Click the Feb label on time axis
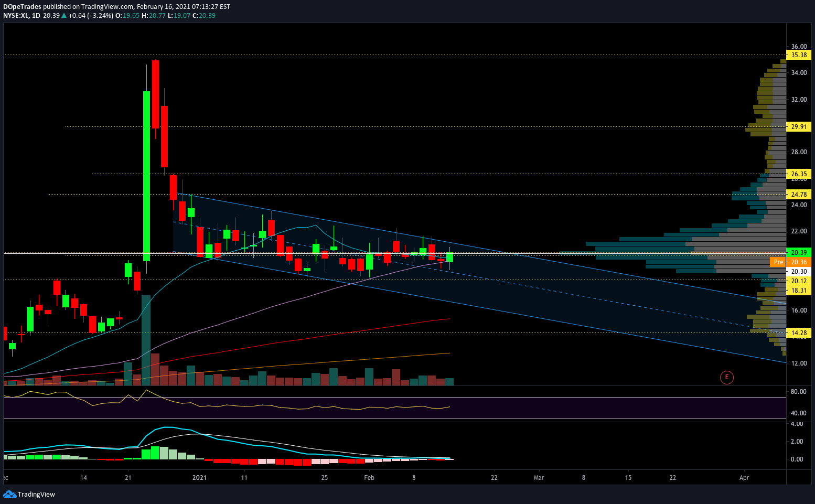 tap(369, 478)
